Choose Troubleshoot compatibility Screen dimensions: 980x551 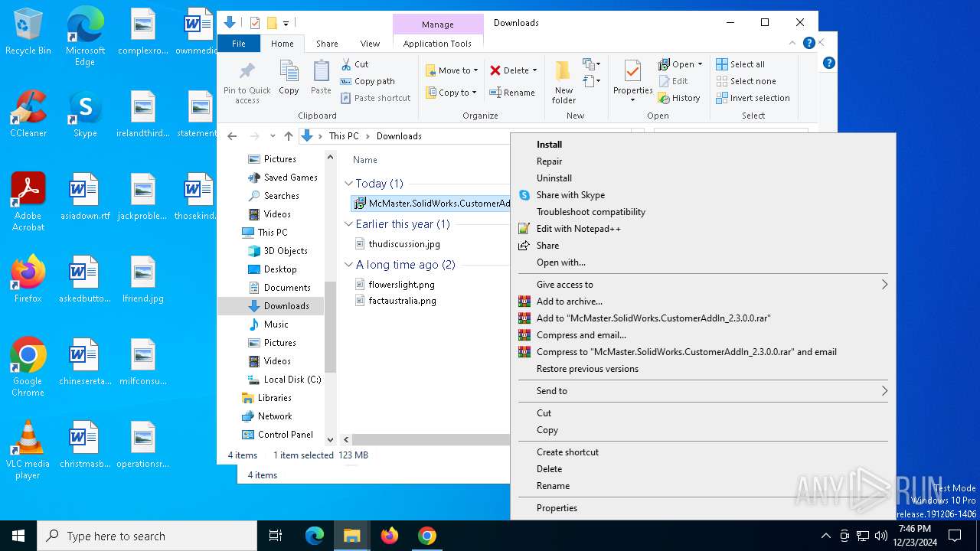703,212
